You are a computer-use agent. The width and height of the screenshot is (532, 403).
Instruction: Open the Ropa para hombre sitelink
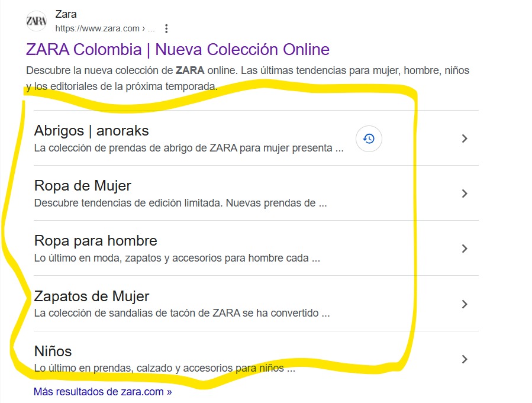(x=96, y=240)
